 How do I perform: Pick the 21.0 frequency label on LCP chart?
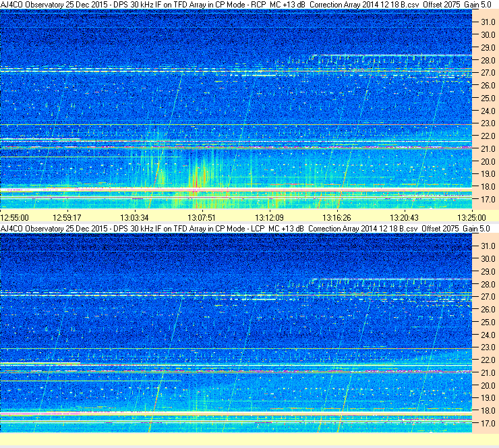(488, 372)
